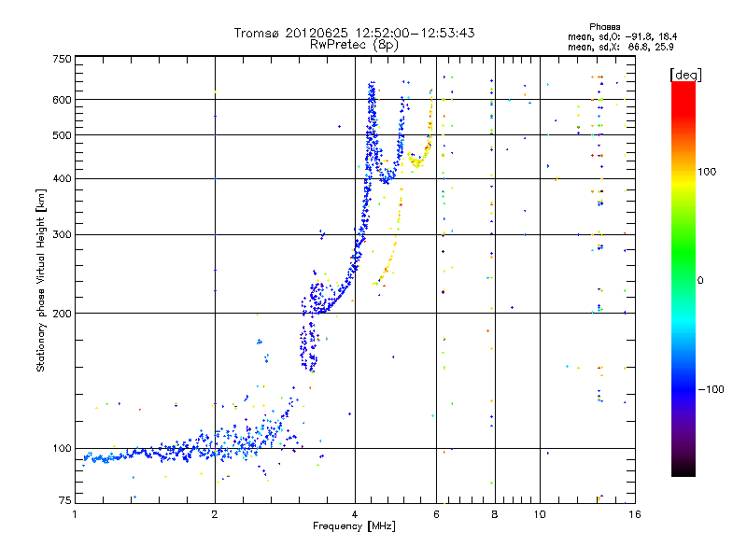Image resolution: width=747 pixels, height=560 pixels.
Task: Click the y-axis '75' tick label
Action: click(x=65, y=500)
